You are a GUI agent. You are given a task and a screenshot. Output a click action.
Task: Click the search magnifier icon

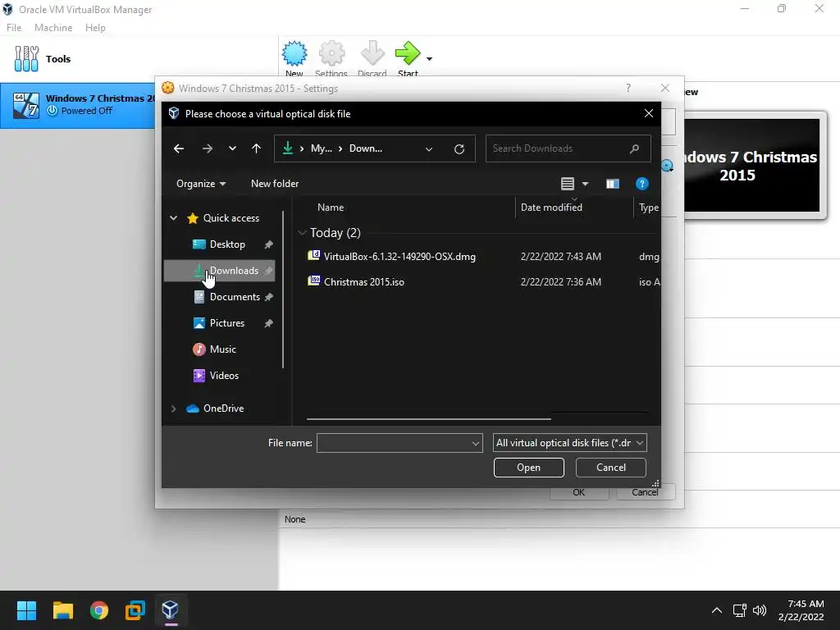(635, 148)
